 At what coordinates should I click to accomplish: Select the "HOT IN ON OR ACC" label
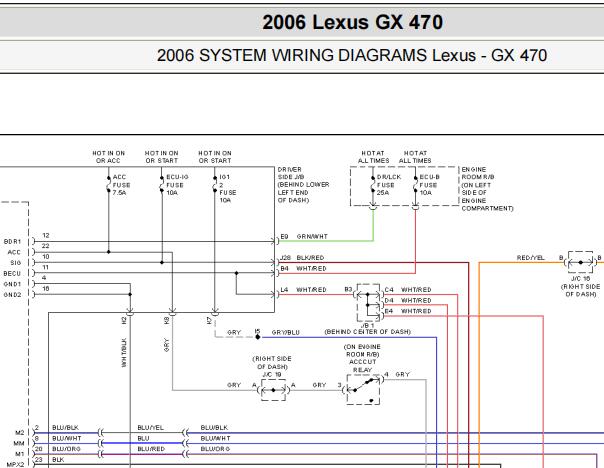coord(109,157)
